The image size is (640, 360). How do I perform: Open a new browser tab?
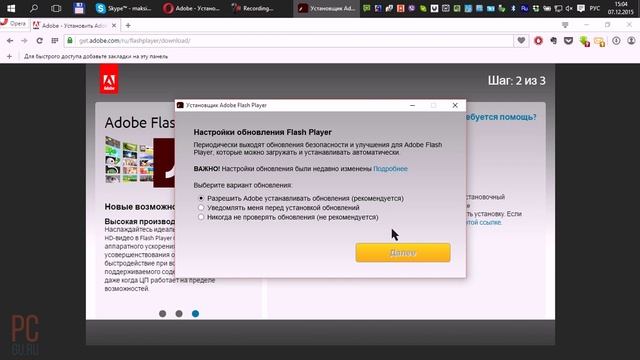(128, 25)
